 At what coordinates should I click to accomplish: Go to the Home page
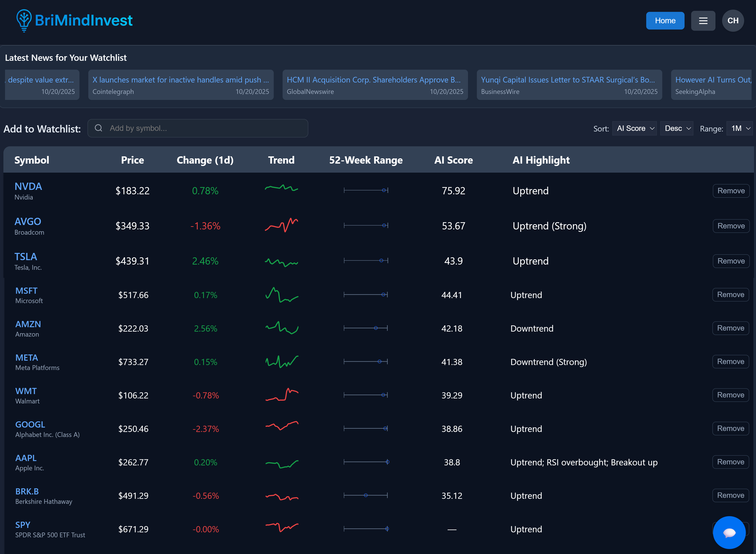click(665, 21)
